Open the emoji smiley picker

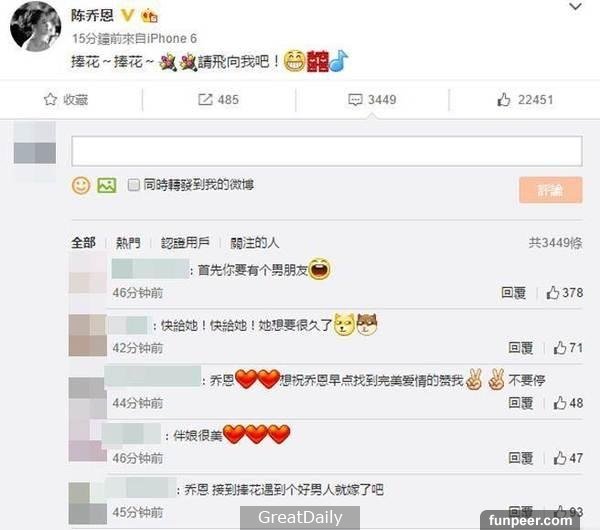pos(81,186)
